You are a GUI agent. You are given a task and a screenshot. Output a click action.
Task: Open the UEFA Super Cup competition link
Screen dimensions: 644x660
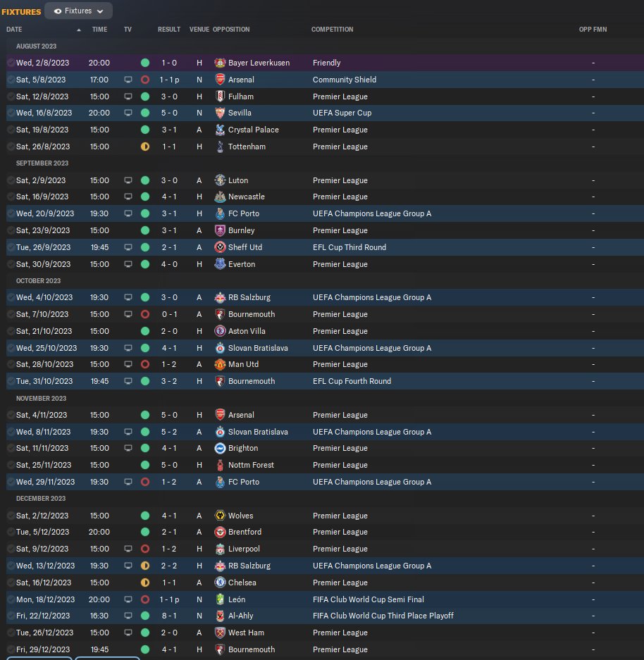(x=342, y=113)
